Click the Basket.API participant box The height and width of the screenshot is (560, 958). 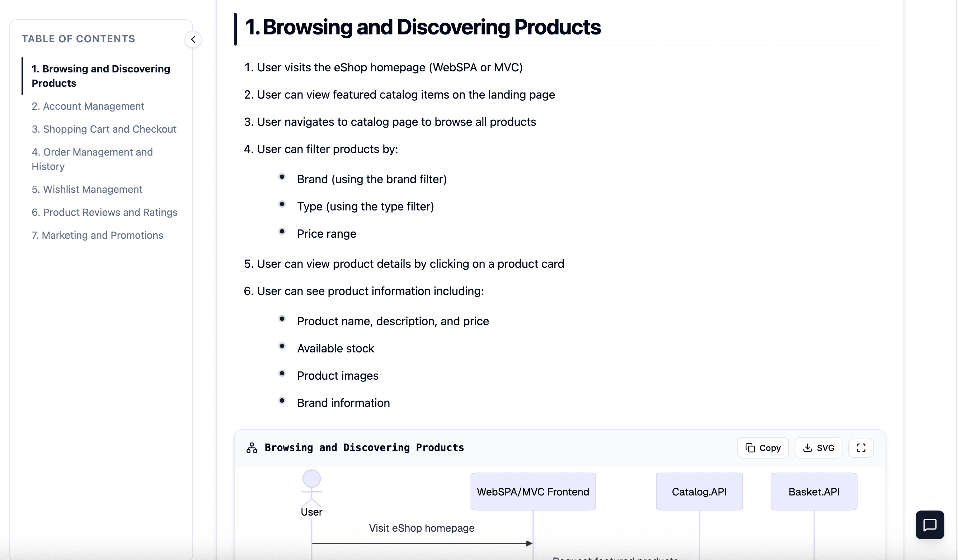pos(813,491)
